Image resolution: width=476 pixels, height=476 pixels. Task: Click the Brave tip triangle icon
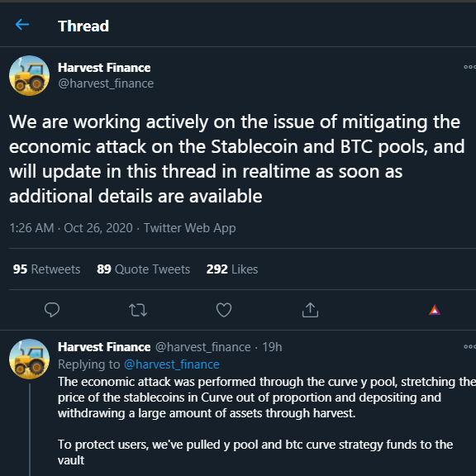point(435,310)
